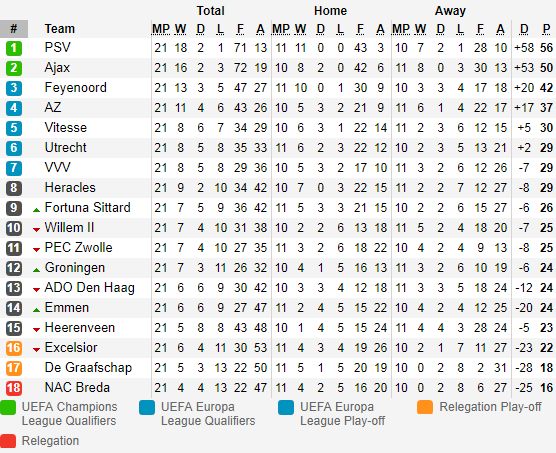556x453 pixels.
Task: Click the green rank 1 badge
Action: [x=14, y=48]
